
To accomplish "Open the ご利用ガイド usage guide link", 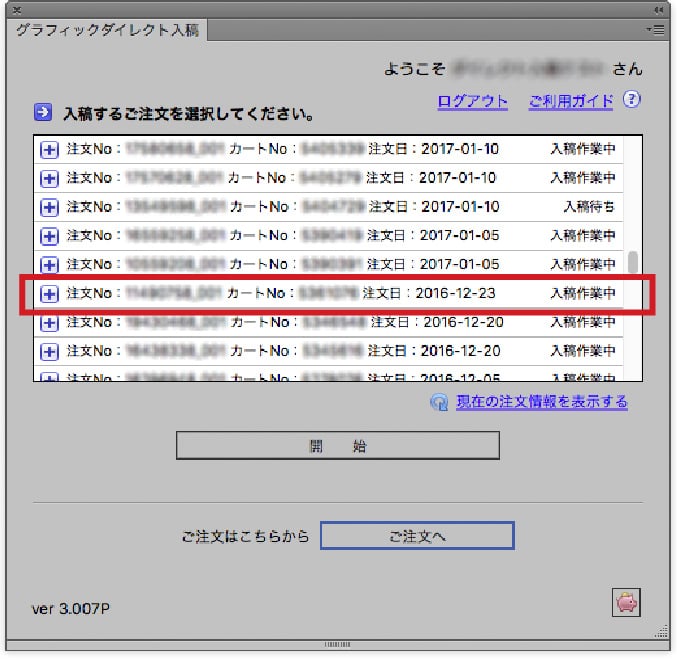I will pos(571,102).
